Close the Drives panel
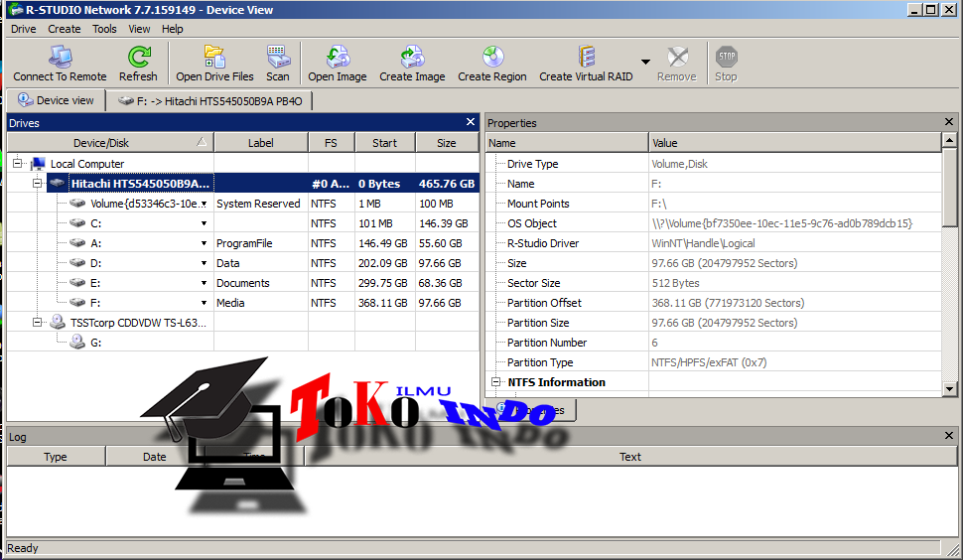The image size is (963, 560). pyautogui.click(x=471, y=122)
